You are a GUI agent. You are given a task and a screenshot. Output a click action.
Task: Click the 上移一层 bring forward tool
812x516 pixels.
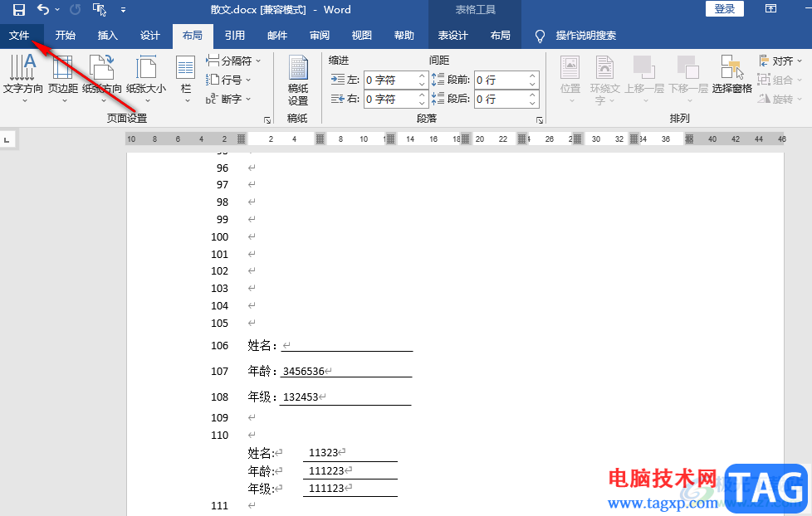click(644, 78)
